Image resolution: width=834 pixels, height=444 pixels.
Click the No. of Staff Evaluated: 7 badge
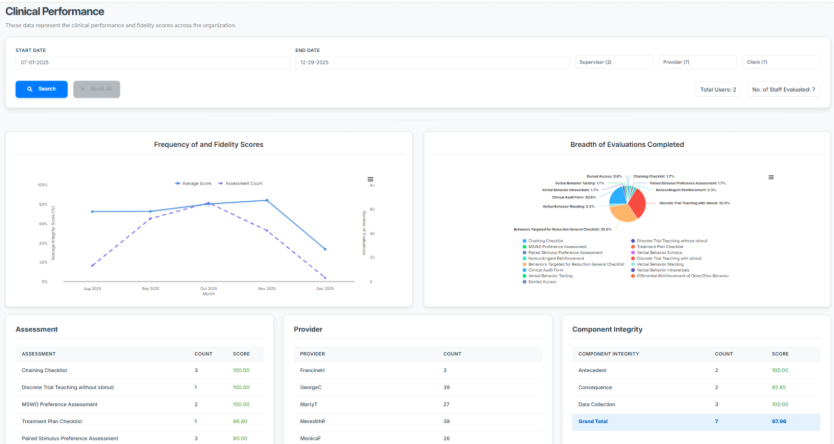783,89
